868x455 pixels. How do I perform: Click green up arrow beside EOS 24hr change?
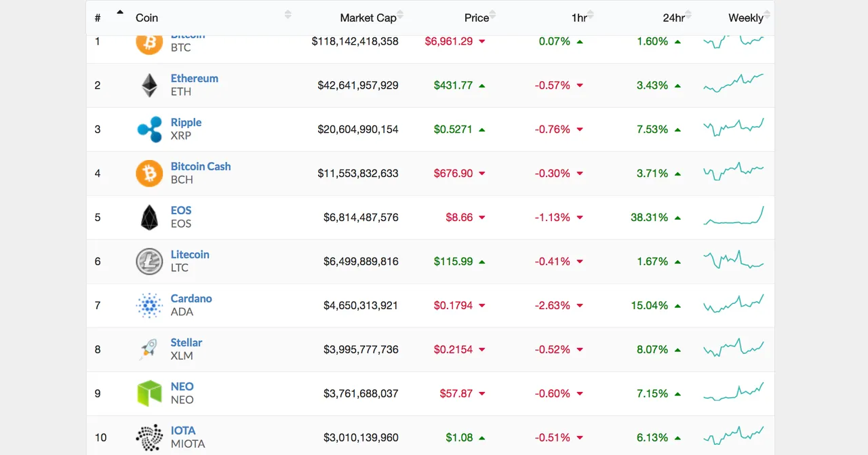(x=677, y=218)
